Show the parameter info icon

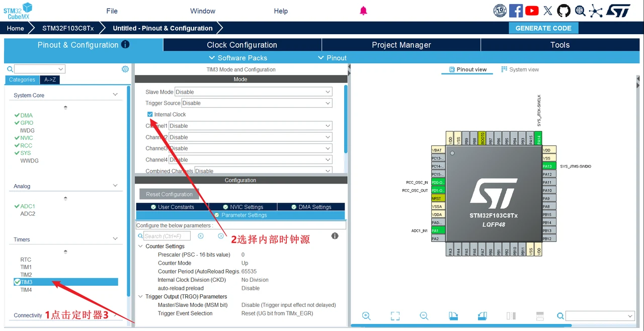[x=335, y=236]
